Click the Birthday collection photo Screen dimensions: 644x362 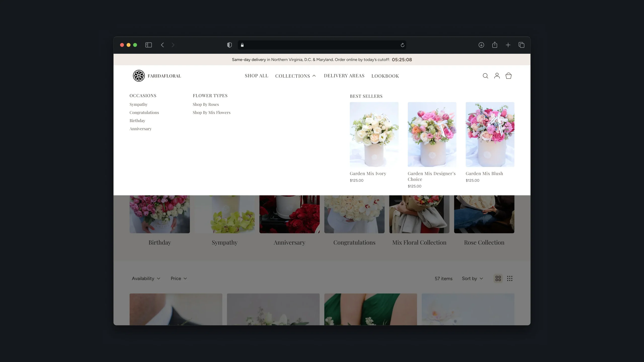(159, 214)
